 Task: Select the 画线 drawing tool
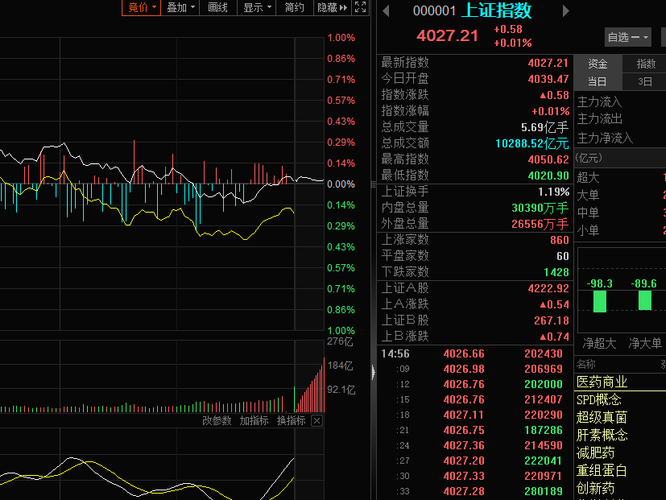(218, 7)
